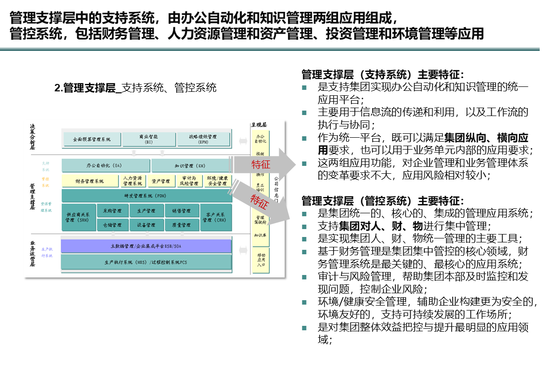Select the 财务管理系统 box
The height and width of the screenshot is (392, 555).
click(90, 181)
